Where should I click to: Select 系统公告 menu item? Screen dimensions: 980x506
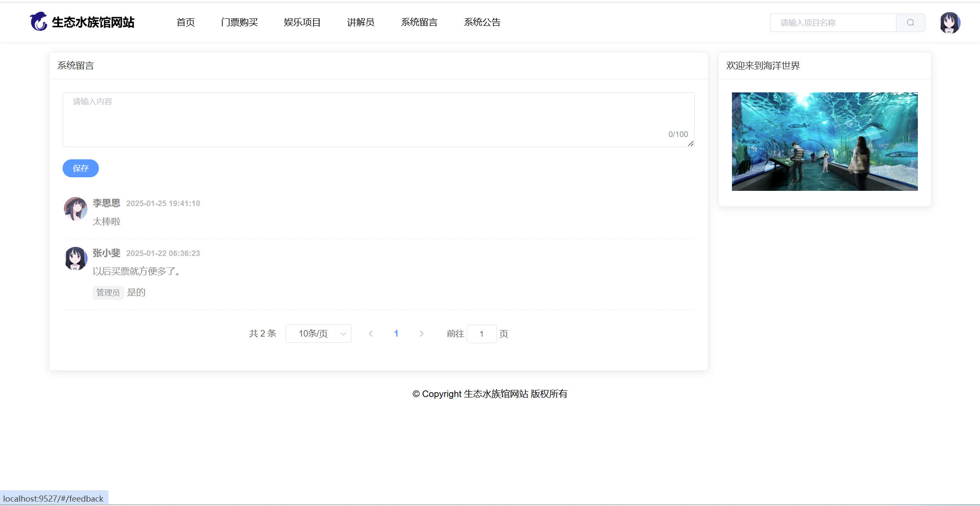point(482,22)
